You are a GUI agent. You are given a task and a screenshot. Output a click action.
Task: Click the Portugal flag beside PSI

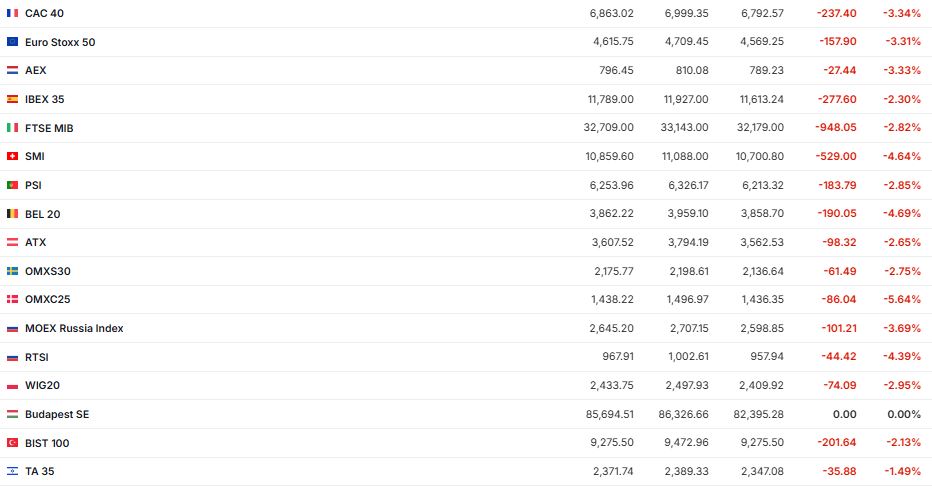coord(12,185)
